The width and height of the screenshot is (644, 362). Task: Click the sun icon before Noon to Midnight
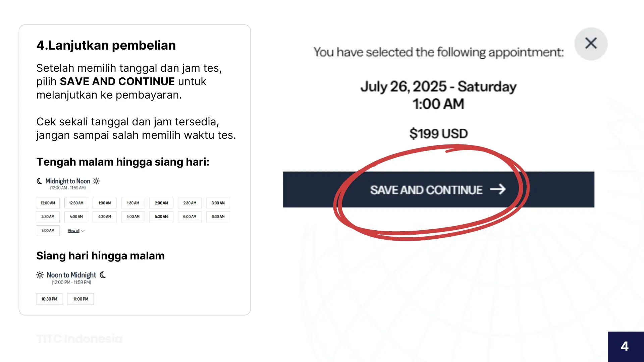[40, 275]
